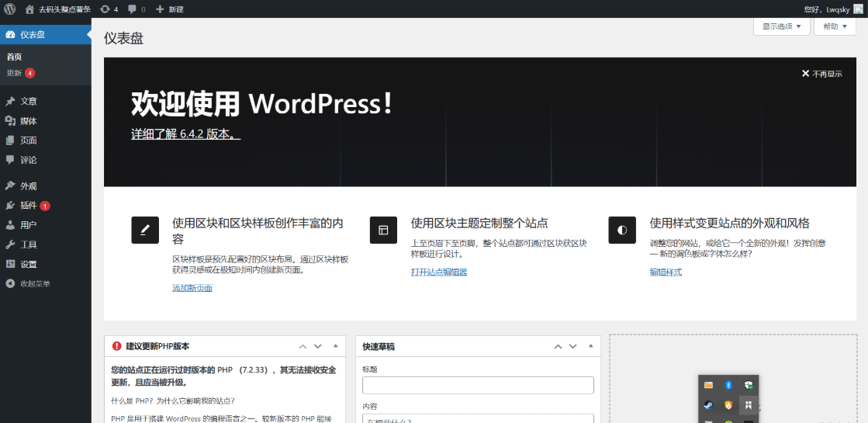Expand the 帮助 help dropdown
The height and width of the screenshot is (423, 868).
(835, 26)
